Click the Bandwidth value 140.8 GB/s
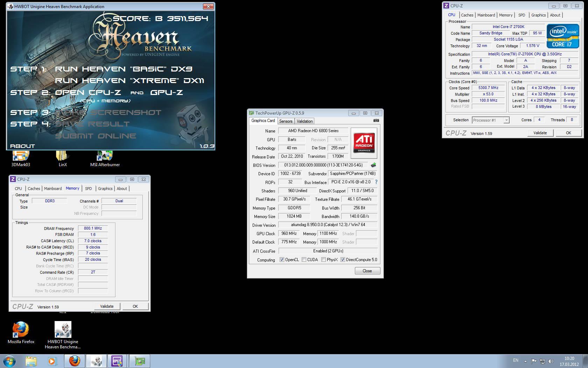Viewport: 588px width, 368px height. pos(359,216)
